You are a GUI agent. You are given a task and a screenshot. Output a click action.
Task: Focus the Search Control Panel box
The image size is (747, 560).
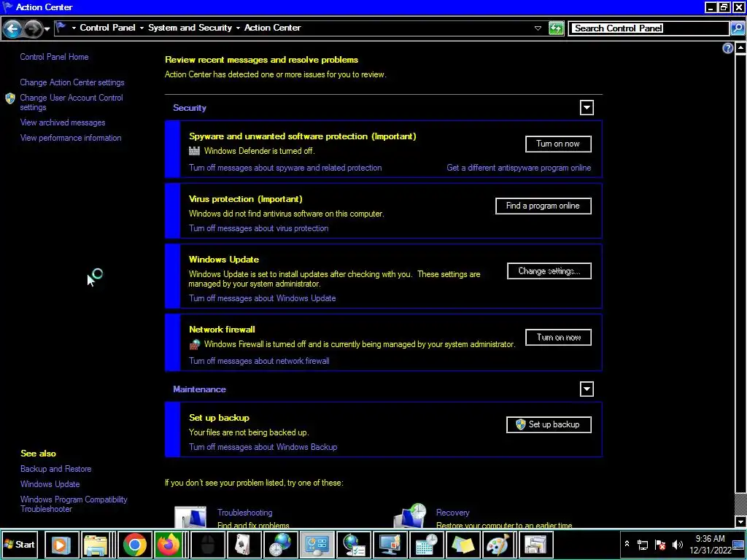(x=649, y=28)
